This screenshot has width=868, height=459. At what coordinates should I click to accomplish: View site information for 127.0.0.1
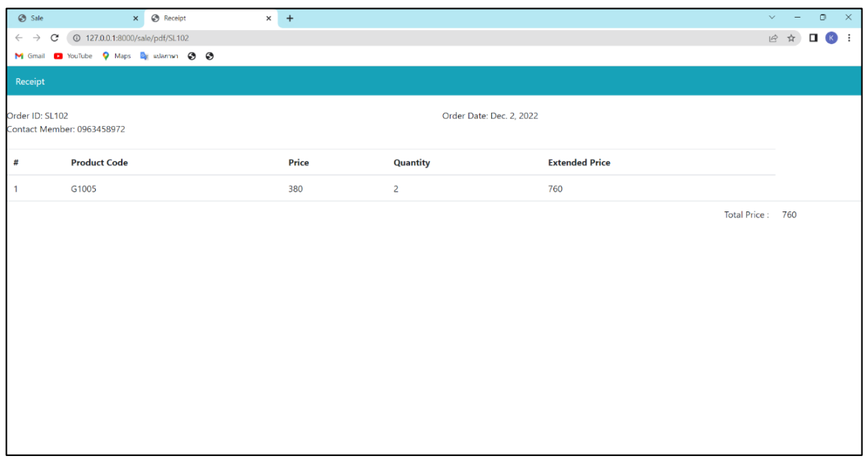click(x=75, y=37)
